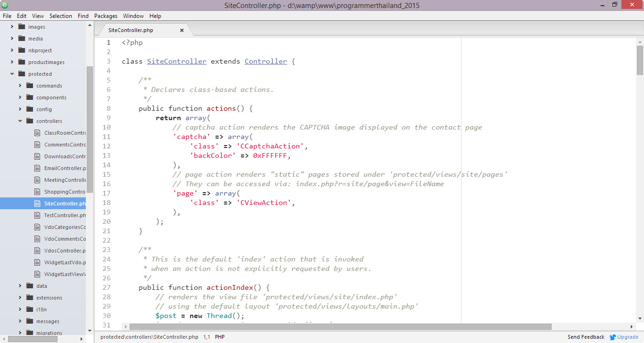
Task: Expand the productimages folder arrow
Action: [12, 62]
